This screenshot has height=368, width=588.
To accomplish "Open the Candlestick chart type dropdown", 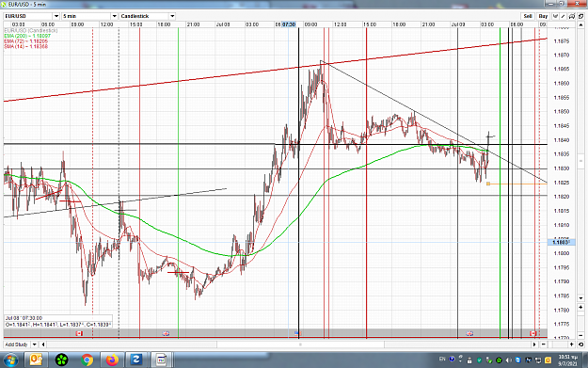I will (172, 16).
